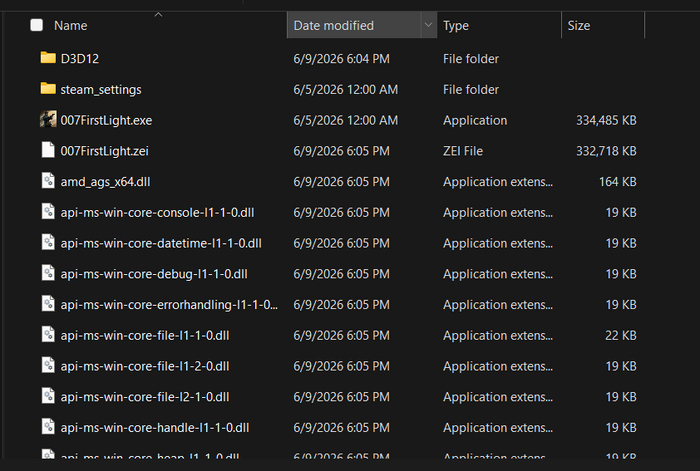Click the api-ms-win-core-console-l1-1-0.dll file icon
The image size is (700, 471).
click(48, 212)
